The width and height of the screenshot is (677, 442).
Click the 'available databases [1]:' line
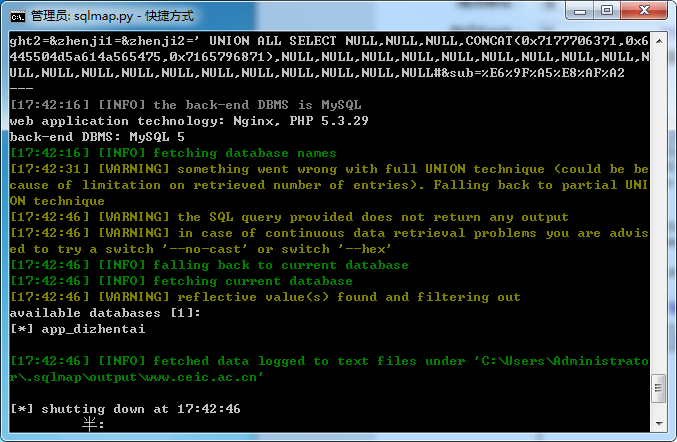[x=105, y=313]
